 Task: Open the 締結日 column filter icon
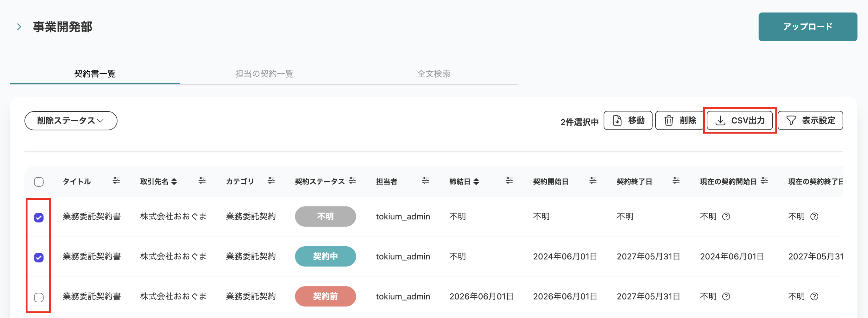click(509, 181)
